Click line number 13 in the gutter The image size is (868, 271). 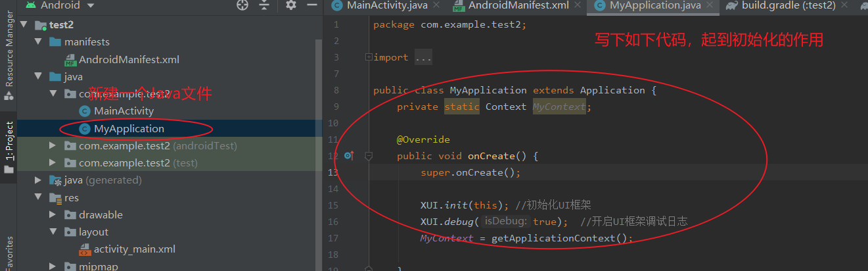333,172
